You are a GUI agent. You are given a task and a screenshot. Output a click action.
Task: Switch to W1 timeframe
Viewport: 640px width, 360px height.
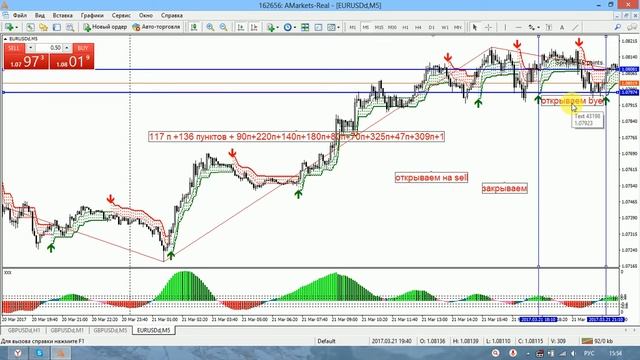pos(445,27)
